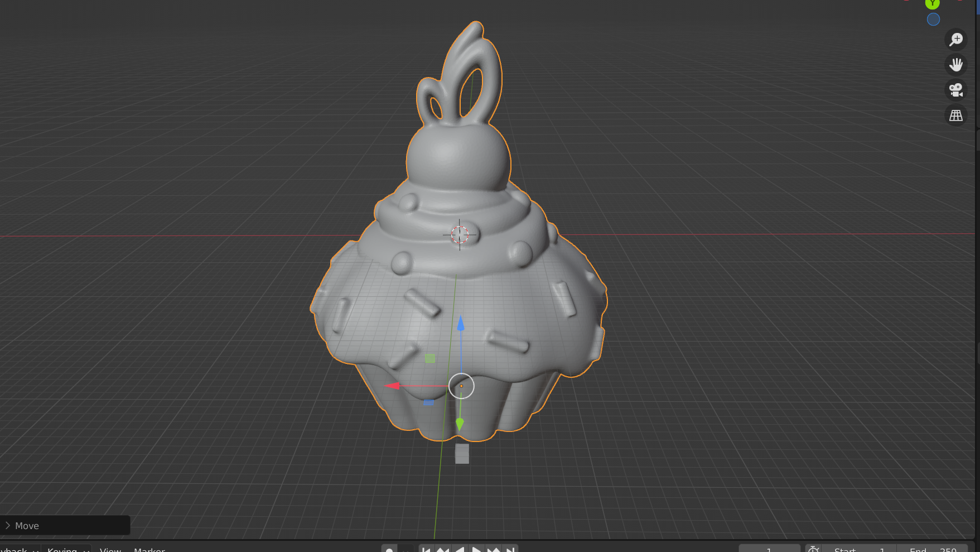The height and width of the screenshot is (552, 980).
Task: Click the End frame field
Action: click(933, 549)
